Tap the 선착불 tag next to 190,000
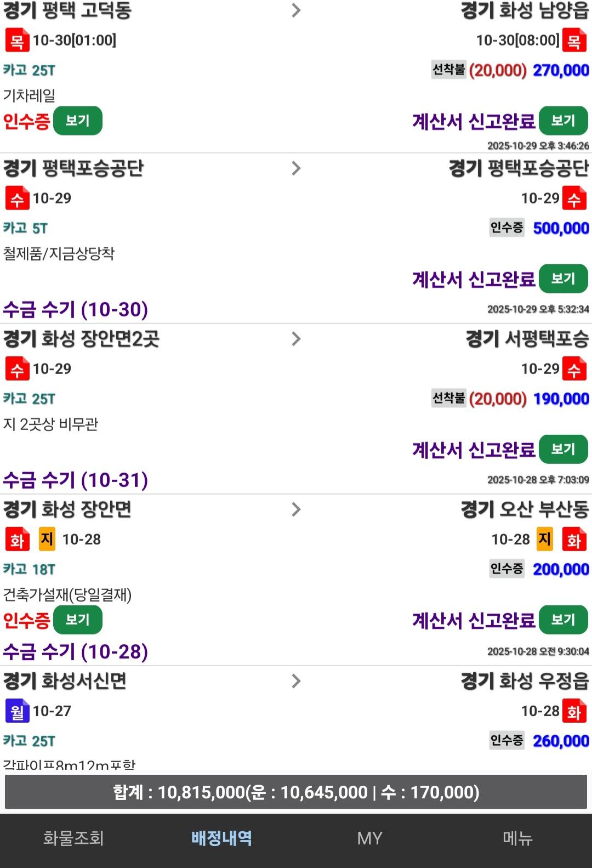This screenshot has height=868, width=592. [x=448, y=398]
